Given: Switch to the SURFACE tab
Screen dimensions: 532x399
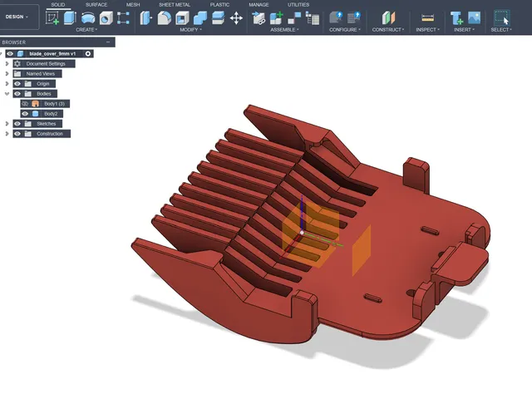Looking at the screenshot, I should point(96,5).
